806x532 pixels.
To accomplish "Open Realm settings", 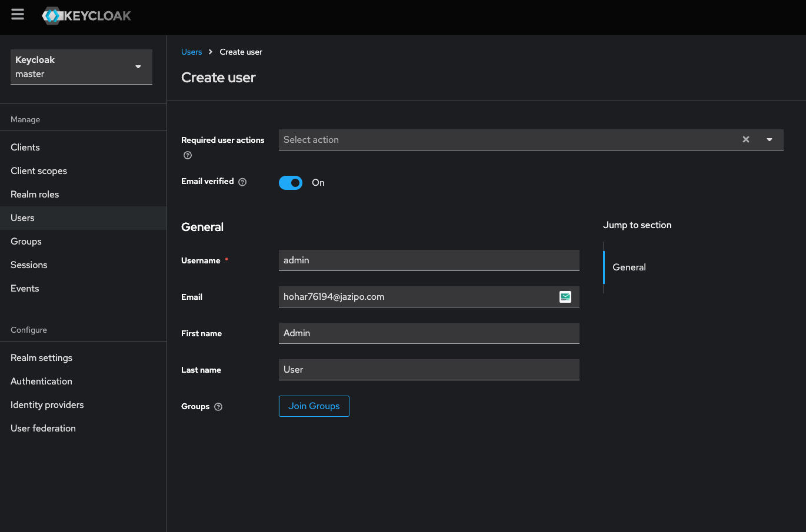I will tap(84, 358).
